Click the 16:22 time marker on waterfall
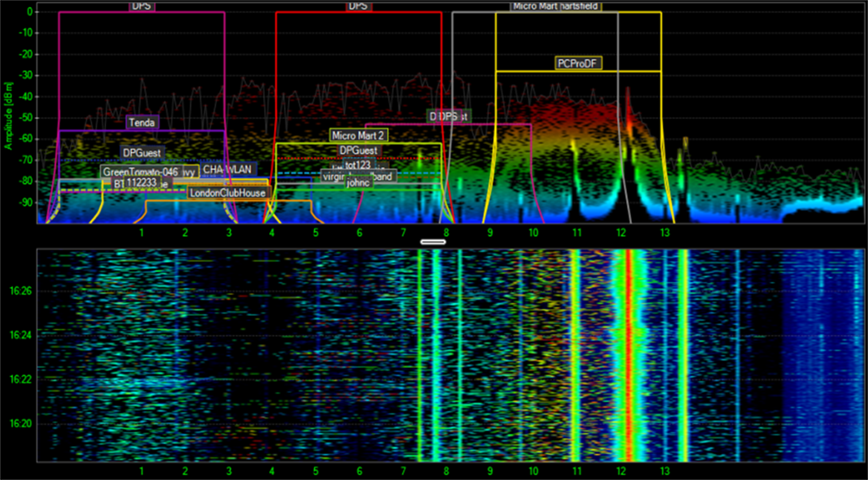The height and width of the screenshot is (480, 868). point(21,379)
